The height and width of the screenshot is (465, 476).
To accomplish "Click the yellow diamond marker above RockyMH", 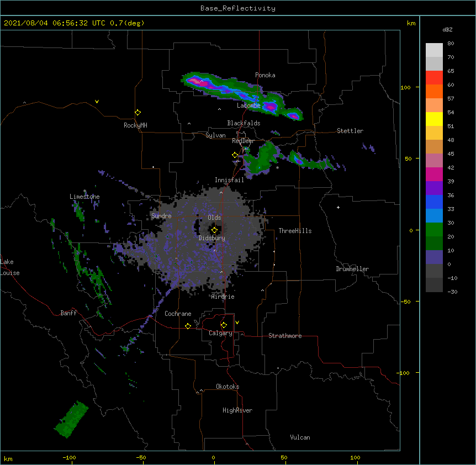I will (137, 113).
